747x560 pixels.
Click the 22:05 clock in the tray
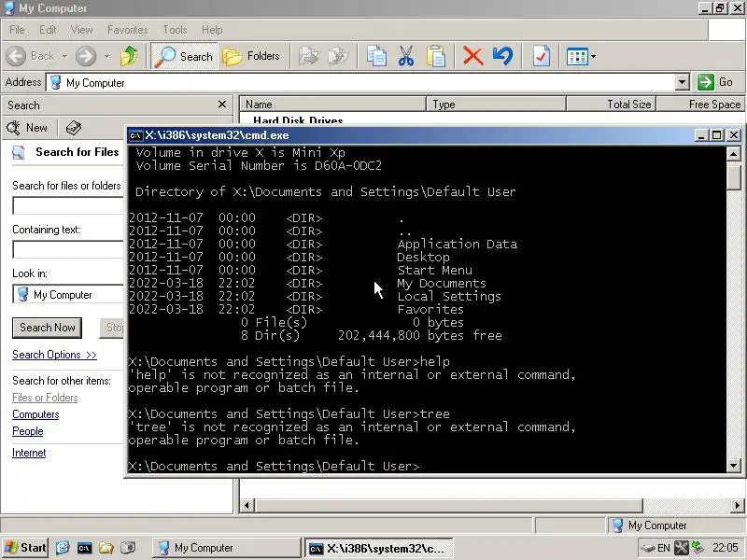(x=726, y=548)
